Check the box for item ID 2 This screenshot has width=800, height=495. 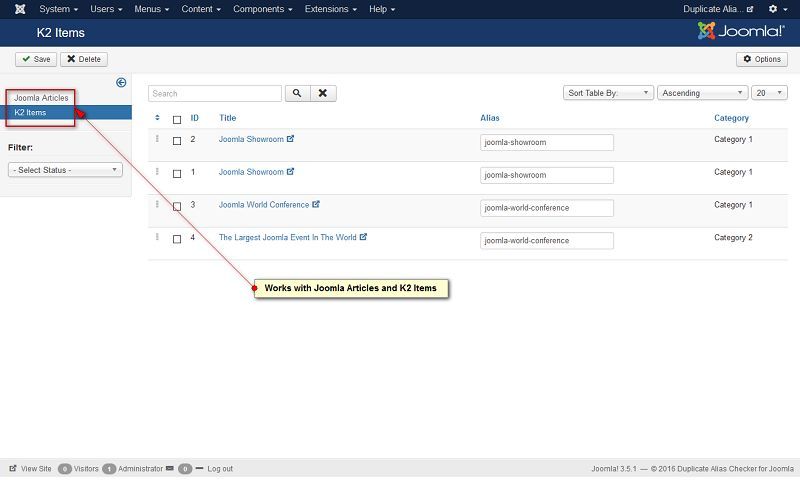(x=177, y=141)
